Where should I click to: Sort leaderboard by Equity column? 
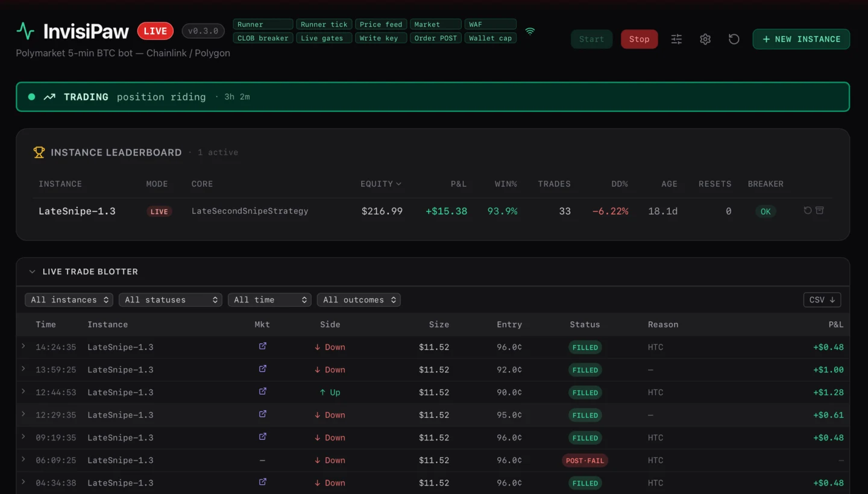point(381,184)
